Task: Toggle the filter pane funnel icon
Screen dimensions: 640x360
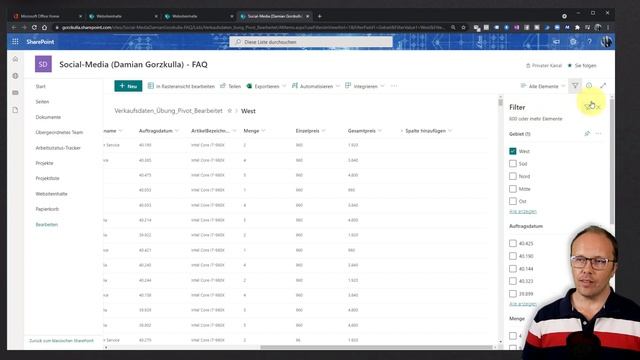Action: click(575, 86)
